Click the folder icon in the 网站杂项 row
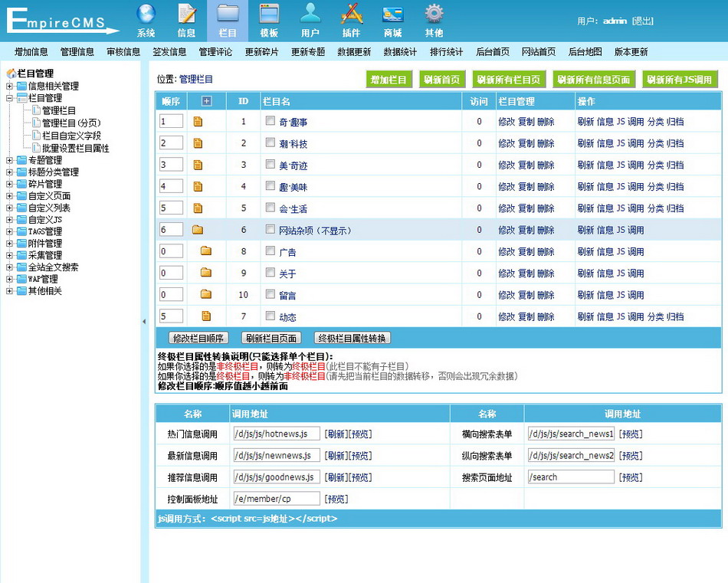728x583 pixels. coord(198,229)
